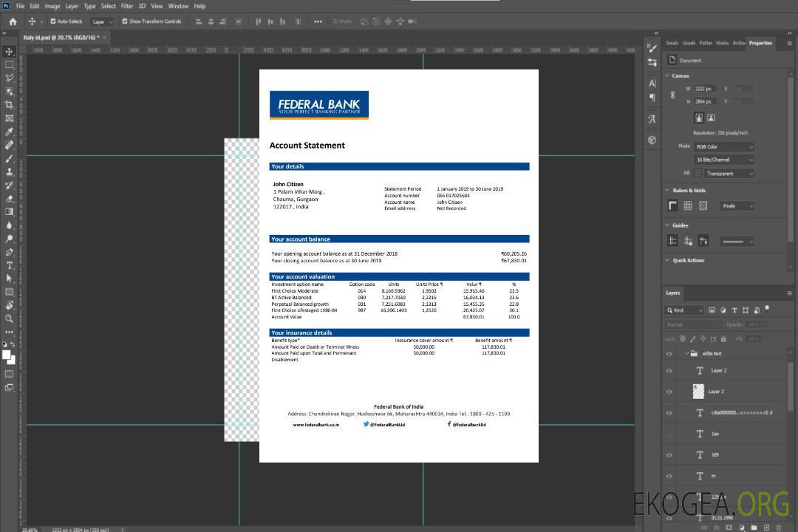
Task: Open the RGB Color mode dropdown
Action: 723,146
